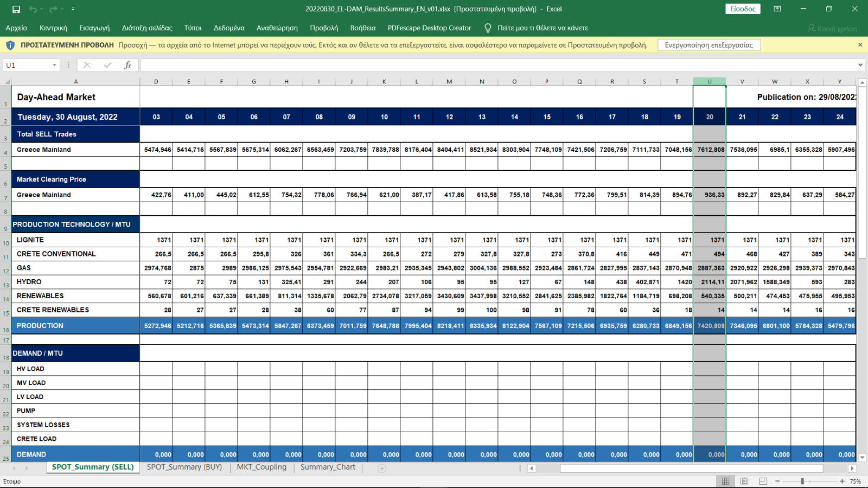
Task: Click the Είσοδος sign-in button
Action: point(743,9)
